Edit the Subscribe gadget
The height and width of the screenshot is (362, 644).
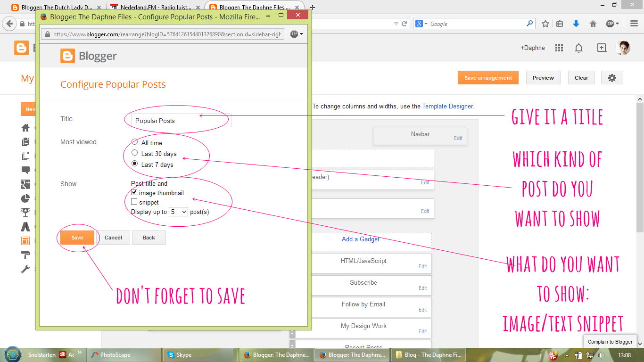422,288
